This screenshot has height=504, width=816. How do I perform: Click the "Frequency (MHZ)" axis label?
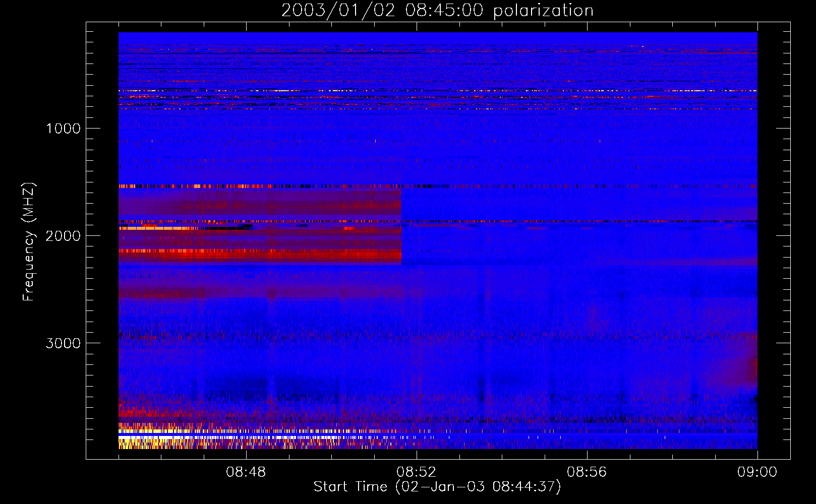tap(29, 242)
